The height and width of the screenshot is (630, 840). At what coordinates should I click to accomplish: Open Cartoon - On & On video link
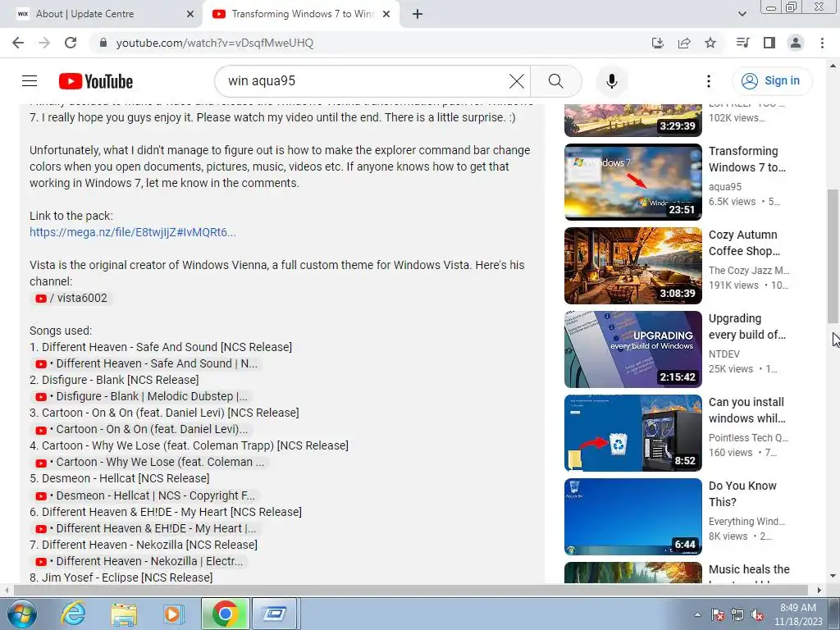pyautogui.click(x=141, y=429)
